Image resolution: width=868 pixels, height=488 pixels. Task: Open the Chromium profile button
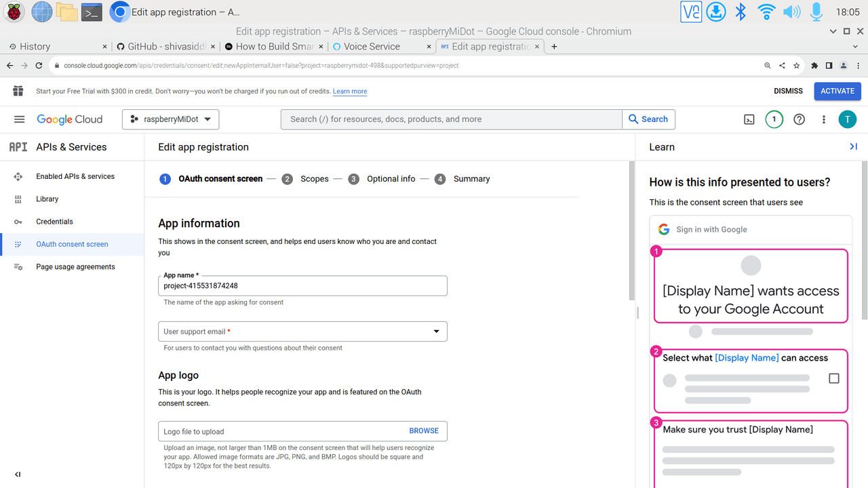coord(843,66)
